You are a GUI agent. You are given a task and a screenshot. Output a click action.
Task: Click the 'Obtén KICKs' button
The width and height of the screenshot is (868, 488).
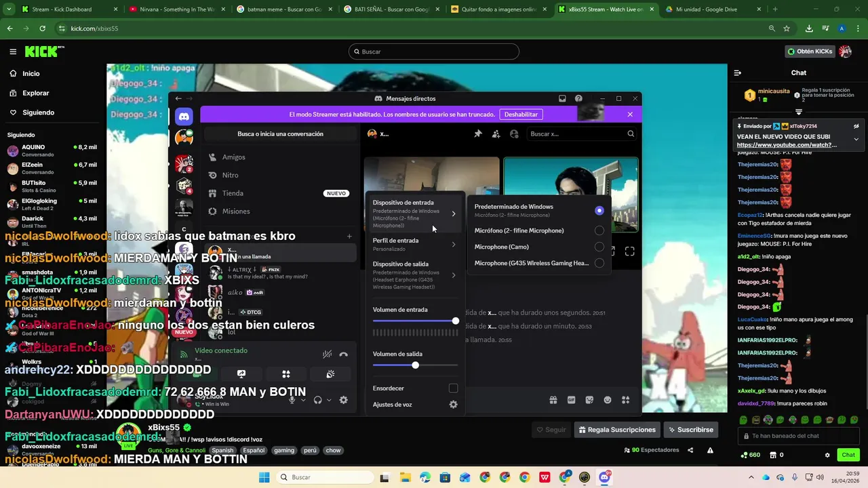point(810,52)
